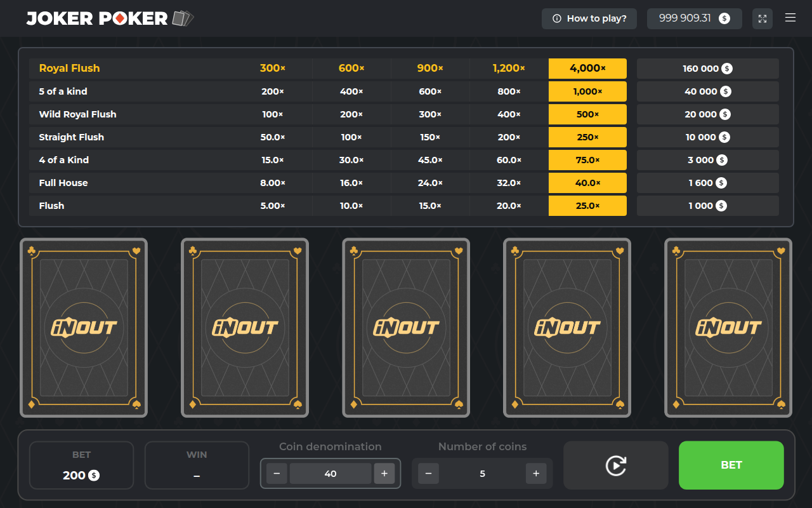Increase the number of coins
This screenshot has height=508, width=812.
click(536, 474)
